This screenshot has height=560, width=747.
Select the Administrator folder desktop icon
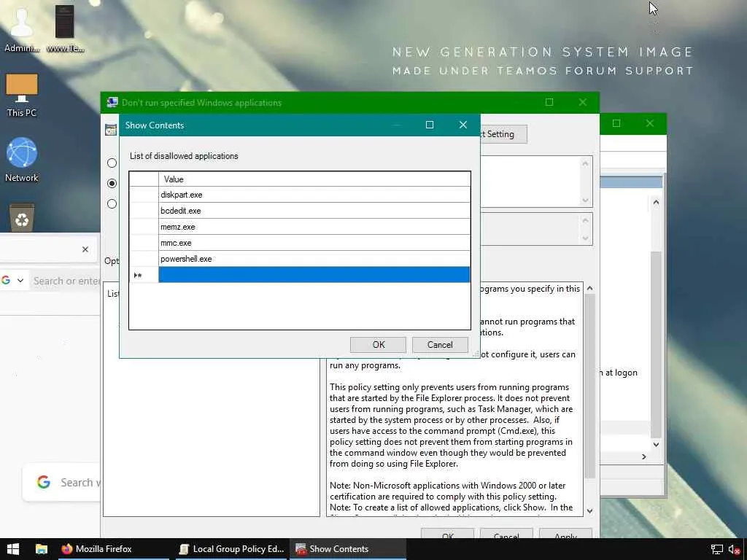point(21,29)
